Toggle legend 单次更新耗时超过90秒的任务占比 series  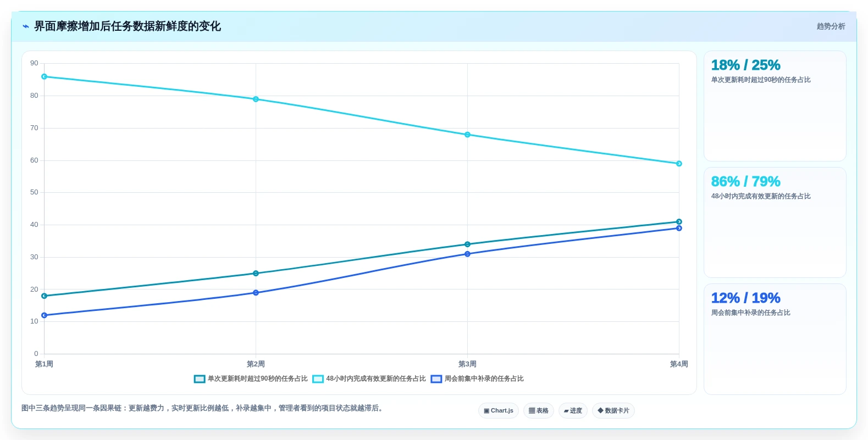click(251, 379)
